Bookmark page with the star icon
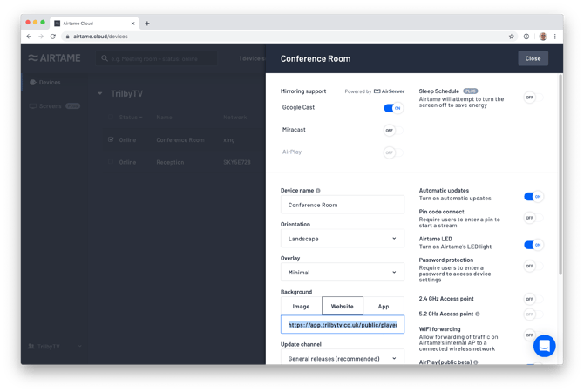This screenshot has height=392, width=584. coord(512,37)
